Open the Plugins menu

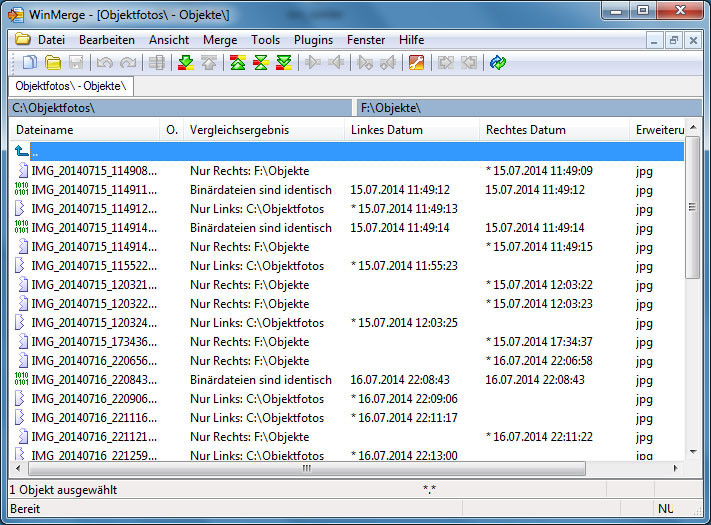(x=313, y=40)
